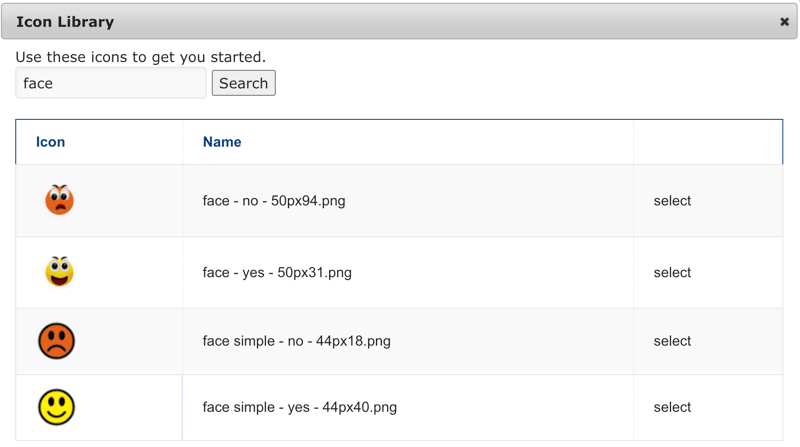Image resolution: width=800 pixels, height=447 pixels.
Task: Click the empty header cell above select links
Action: [x=708, y=142]
